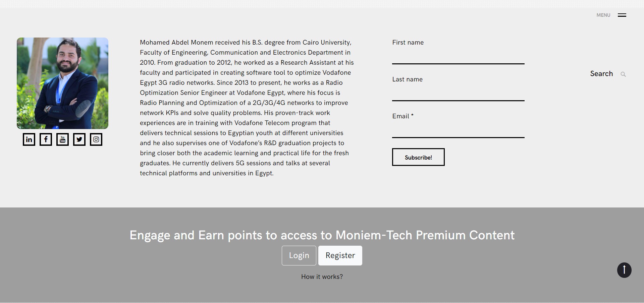Open the Instagram profile icon
This screenshot has width=644, height=303.
point(96,139)
